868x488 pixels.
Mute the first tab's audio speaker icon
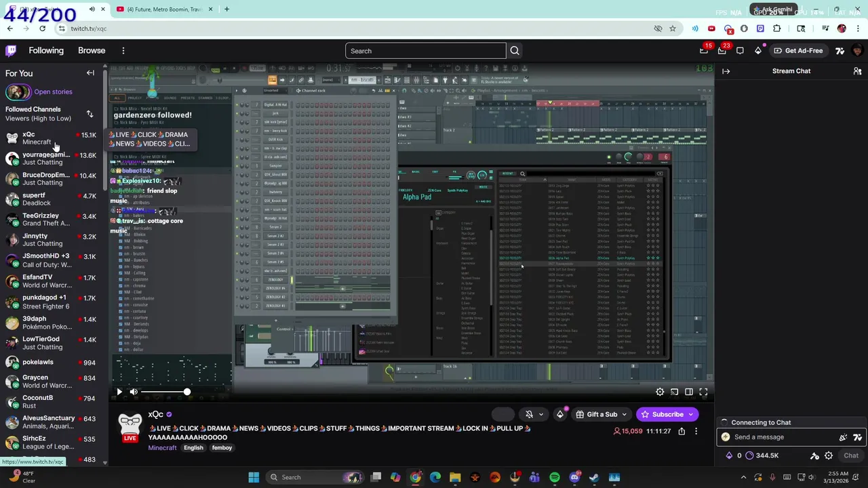pos(92,9)
